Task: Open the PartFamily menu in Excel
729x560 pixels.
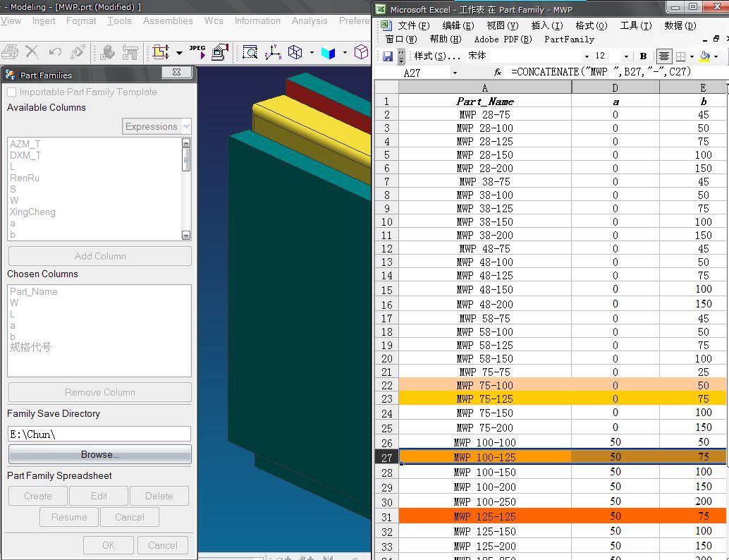Action: pos(569,39)
